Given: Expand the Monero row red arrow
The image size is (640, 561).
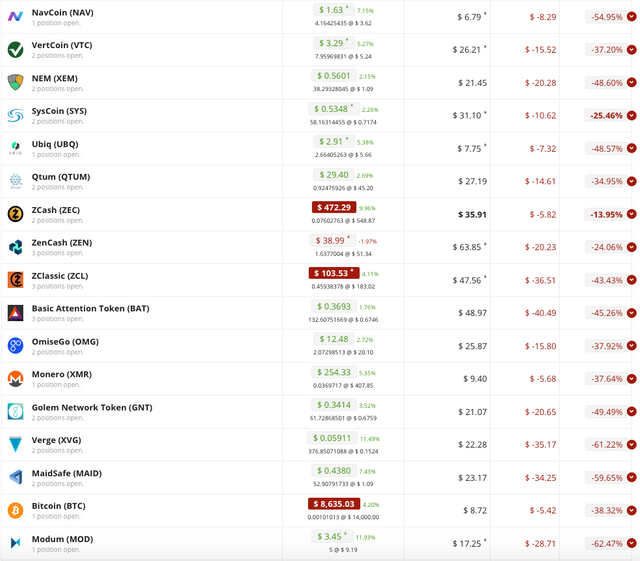Looking at the screenshot, I should [x=632, y=378].
